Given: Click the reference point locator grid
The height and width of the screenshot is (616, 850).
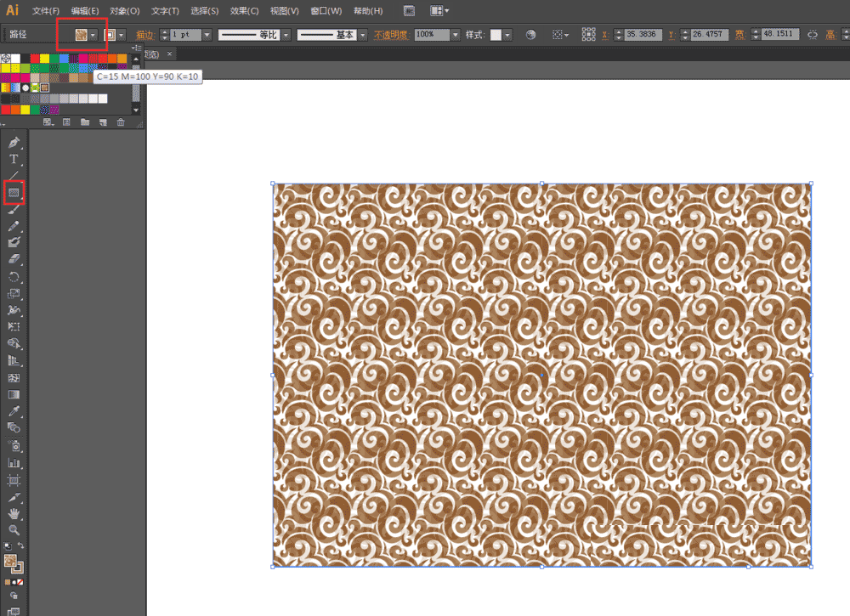Looking at the screenshot, I should tap(588, 35).
